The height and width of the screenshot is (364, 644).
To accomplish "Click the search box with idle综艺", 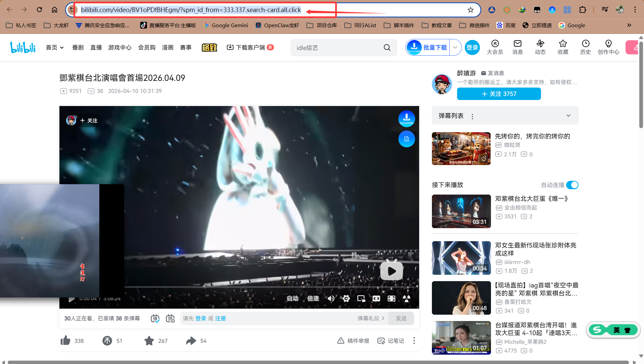I will pos(337,48).
